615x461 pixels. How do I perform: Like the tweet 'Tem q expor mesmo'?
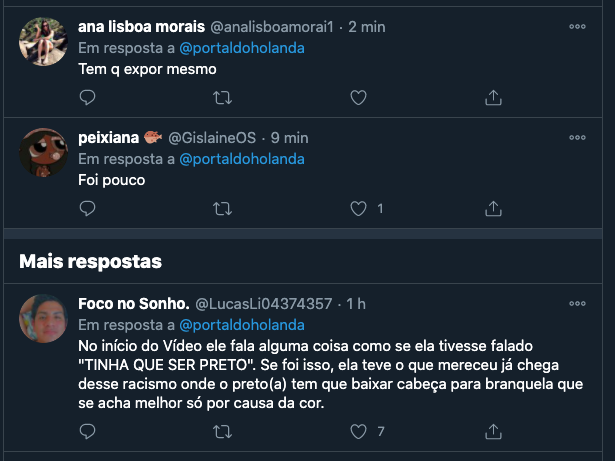(x=358, y=98)
